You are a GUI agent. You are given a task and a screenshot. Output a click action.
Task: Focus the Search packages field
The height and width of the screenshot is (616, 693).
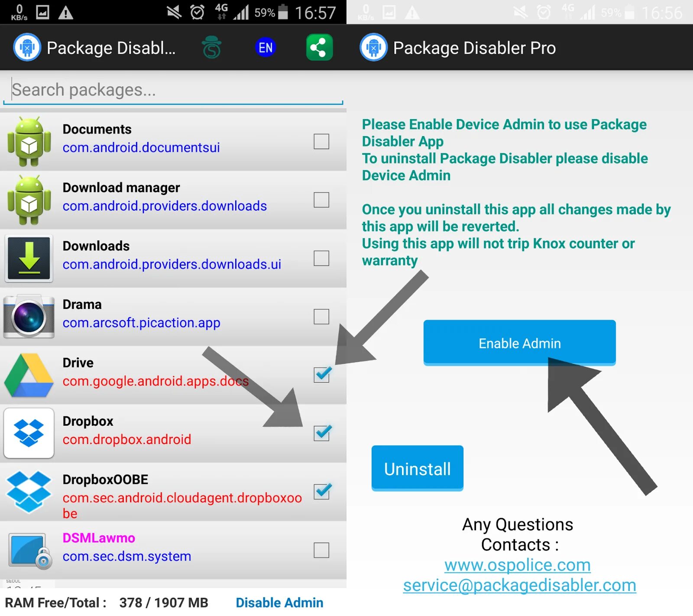point(173,90)
